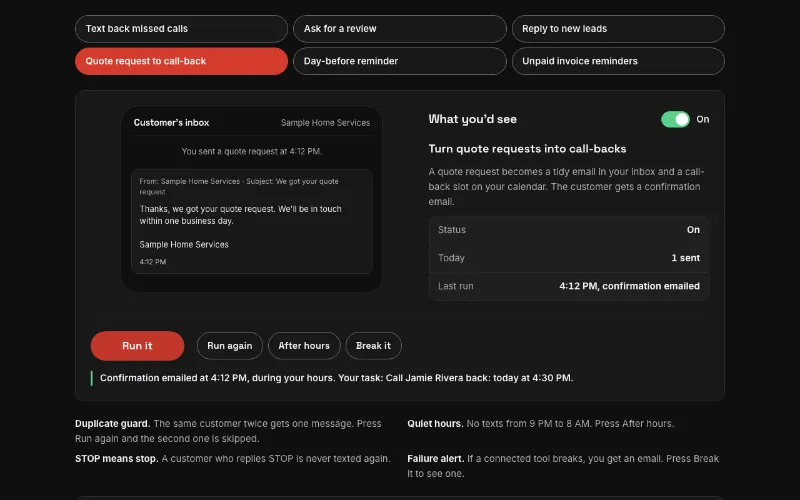Click the email From and Subject line
Viewport: 800px width, 500px height.
(239, 187)
